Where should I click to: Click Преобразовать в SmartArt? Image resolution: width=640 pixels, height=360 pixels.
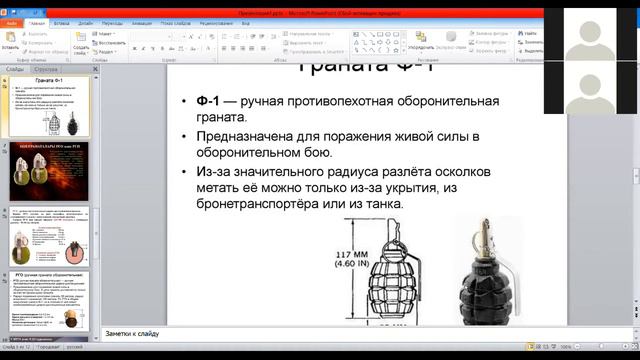tap(314, 52)
